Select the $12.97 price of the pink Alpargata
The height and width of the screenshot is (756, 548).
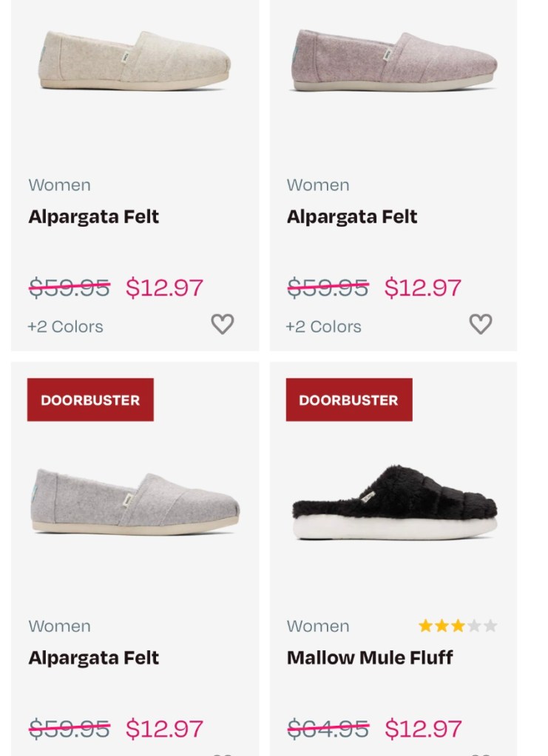tap(423, 287)
